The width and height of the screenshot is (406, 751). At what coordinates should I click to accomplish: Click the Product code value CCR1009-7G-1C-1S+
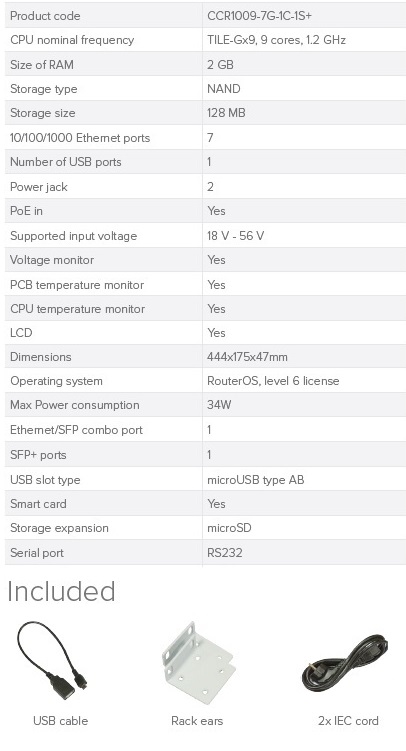point(259,16)
